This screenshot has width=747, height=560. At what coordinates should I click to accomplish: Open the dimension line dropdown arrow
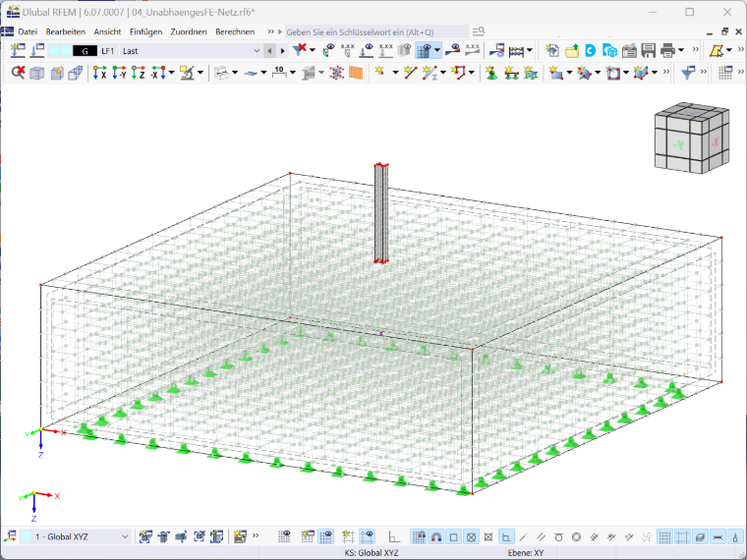pos(293,73)
